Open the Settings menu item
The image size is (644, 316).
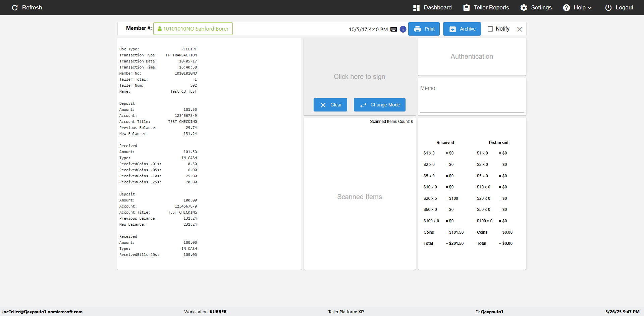(536, 7)
